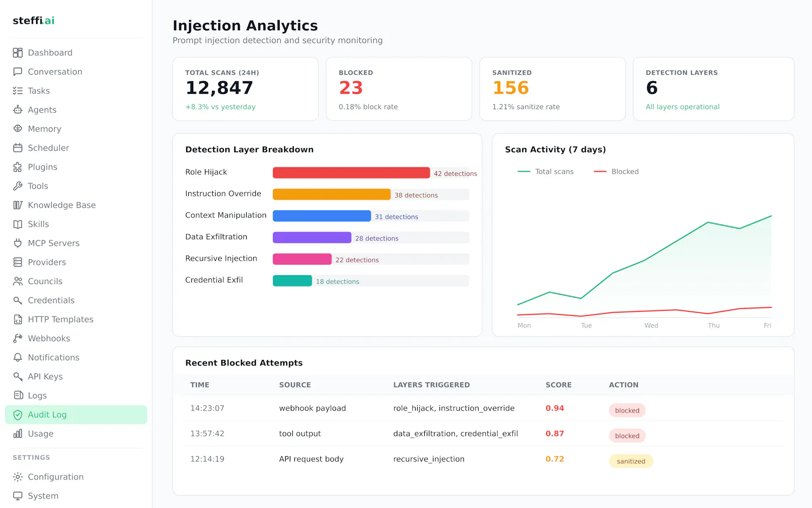
Task: Click the 12,847 total scans value
Action: (x=219, y=88)
